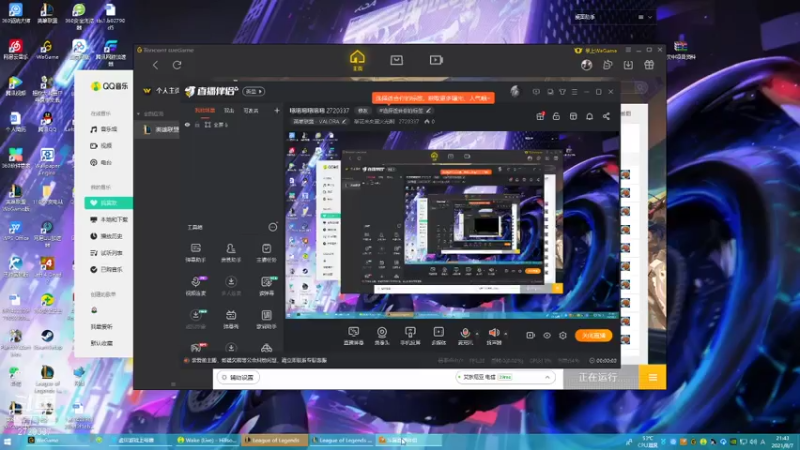Open the server region dropdown
The width and height of the screenshot is (800, 450).
[505, 377]
